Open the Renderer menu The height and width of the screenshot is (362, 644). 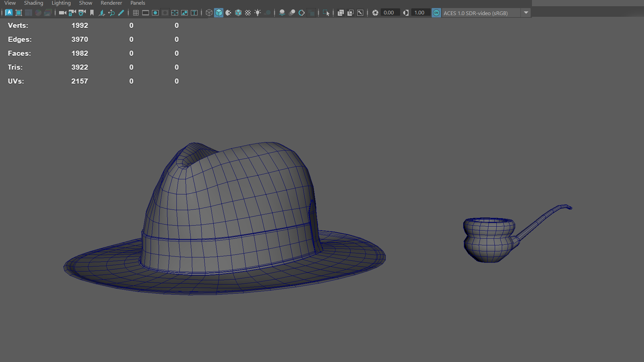(x=111, y=3)
